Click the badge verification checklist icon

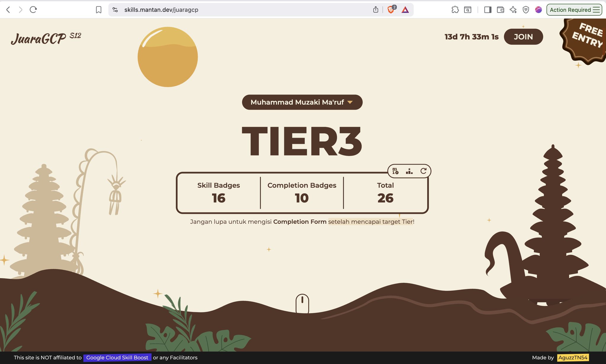pyautogui.click(x=395, y=171)
